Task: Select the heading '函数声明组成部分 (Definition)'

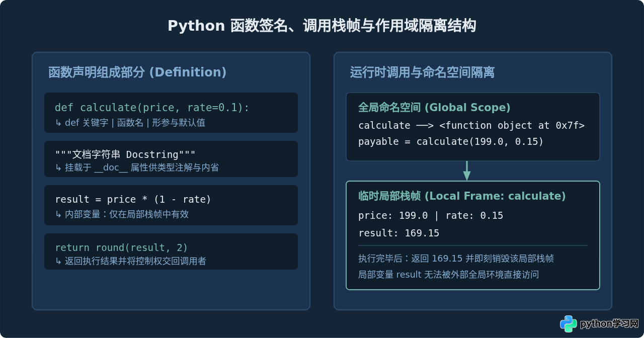Action: point(137,72)
